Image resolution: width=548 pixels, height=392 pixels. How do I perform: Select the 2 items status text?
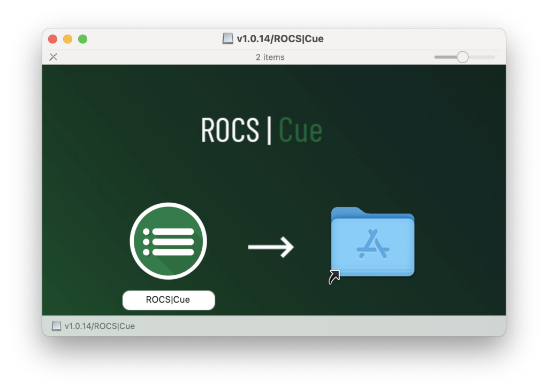coord(270,57)
